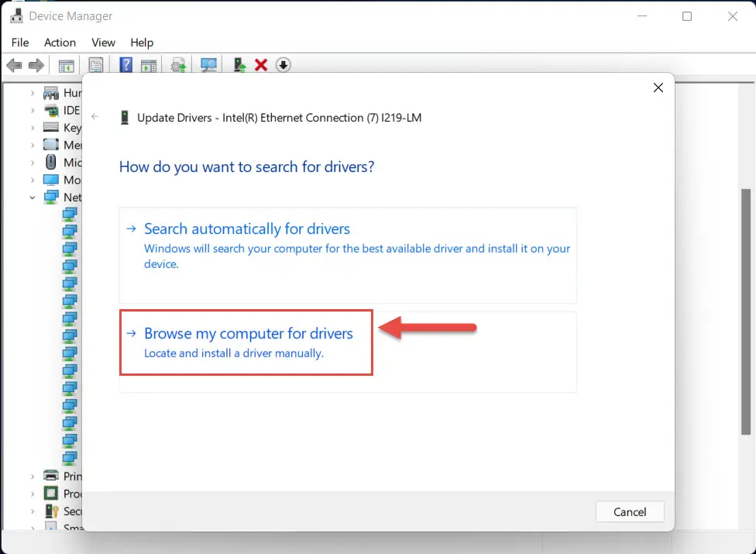The width and height of the screenshot is (756, 554).
Task: Click the red X uninstall device icon
Action: (x=261, y=64)
